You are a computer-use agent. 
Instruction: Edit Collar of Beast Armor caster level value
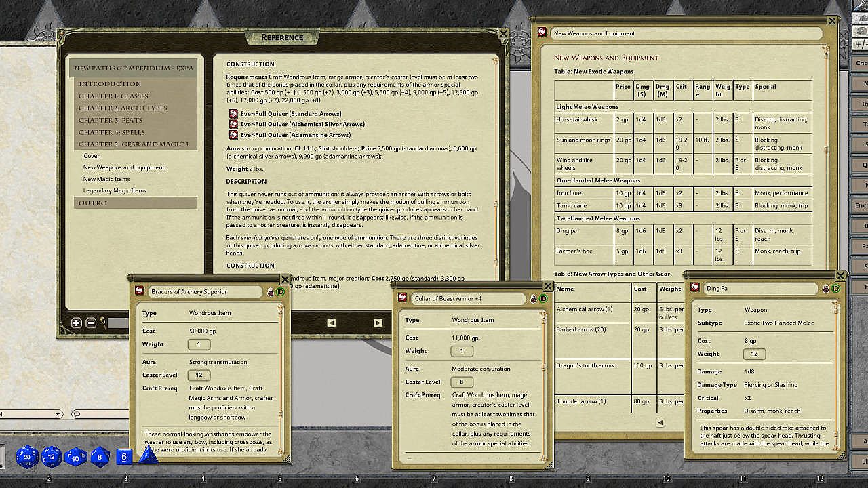[462, 382]
